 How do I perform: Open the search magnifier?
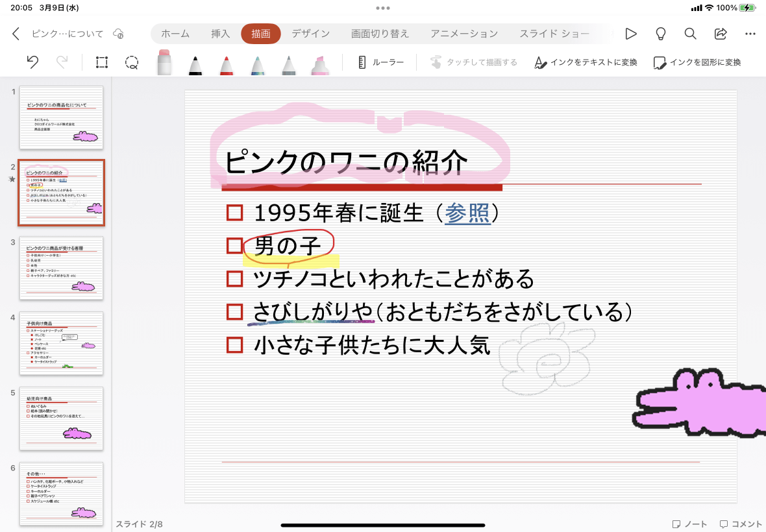[690, 34]
